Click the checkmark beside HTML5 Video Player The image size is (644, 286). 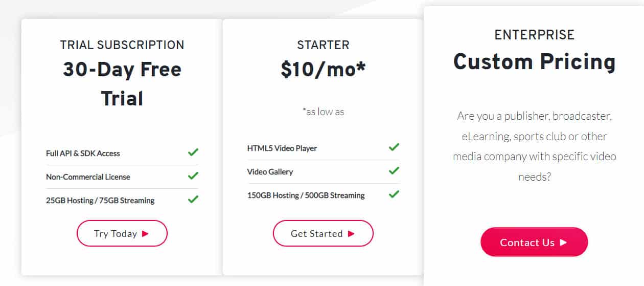(x=394, y=147)
